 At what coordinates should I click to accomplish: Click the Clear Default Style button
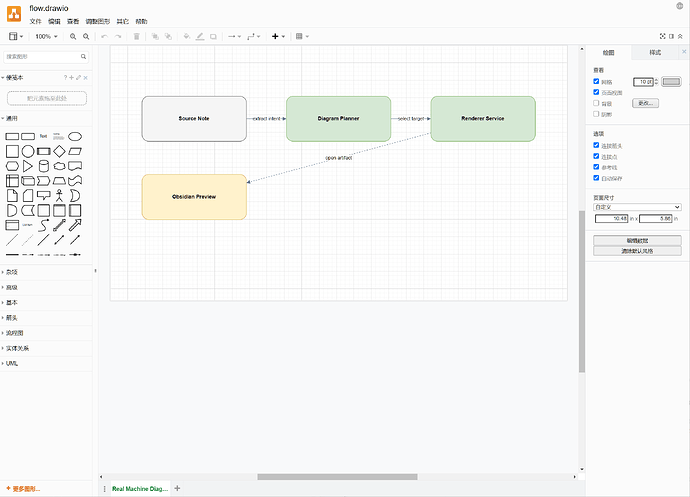coord(637,251)
